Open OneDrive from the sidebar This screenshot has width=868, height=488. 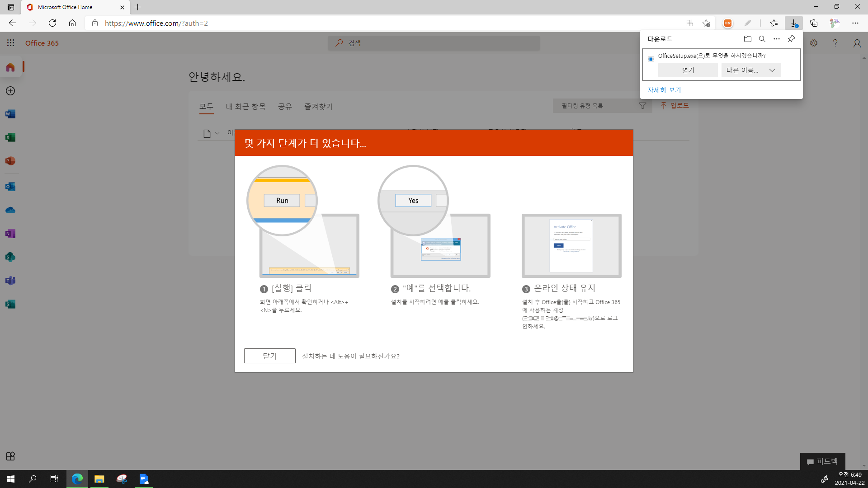(10, 210)
